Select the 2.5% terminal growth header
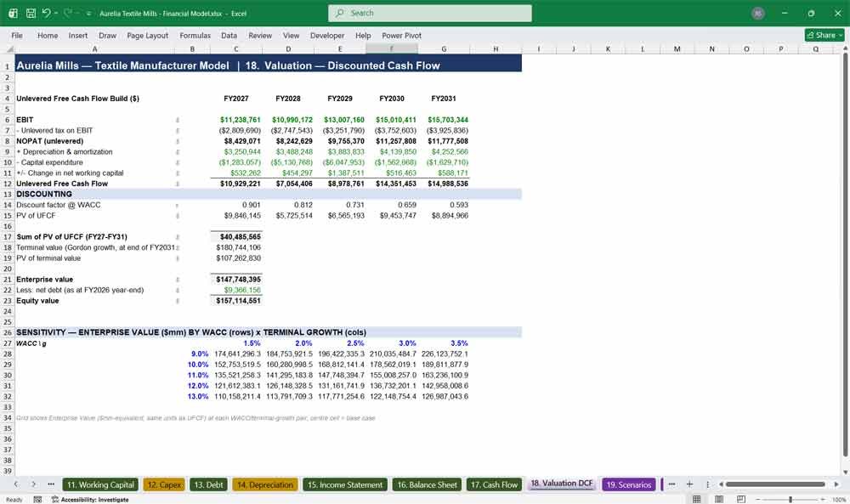 tap(340, 343)
